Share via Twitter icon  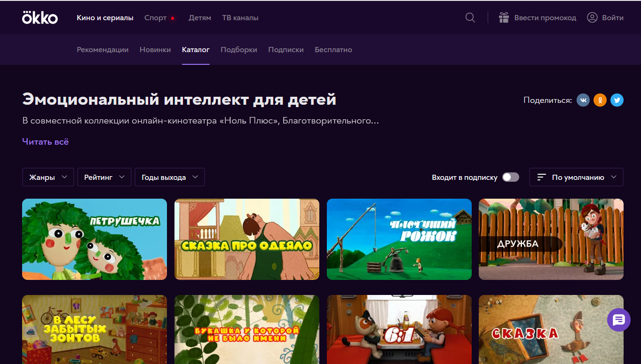point(617,100)
